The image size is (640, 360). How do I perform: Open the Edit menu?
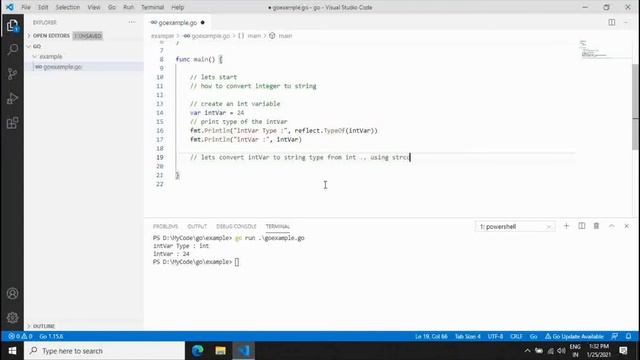43,7
